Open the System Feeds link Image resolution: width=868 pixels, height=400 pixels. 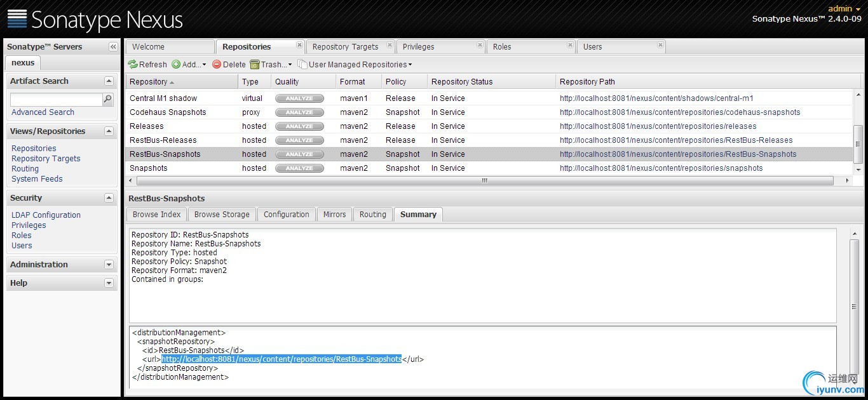click(x=37, y=179)
